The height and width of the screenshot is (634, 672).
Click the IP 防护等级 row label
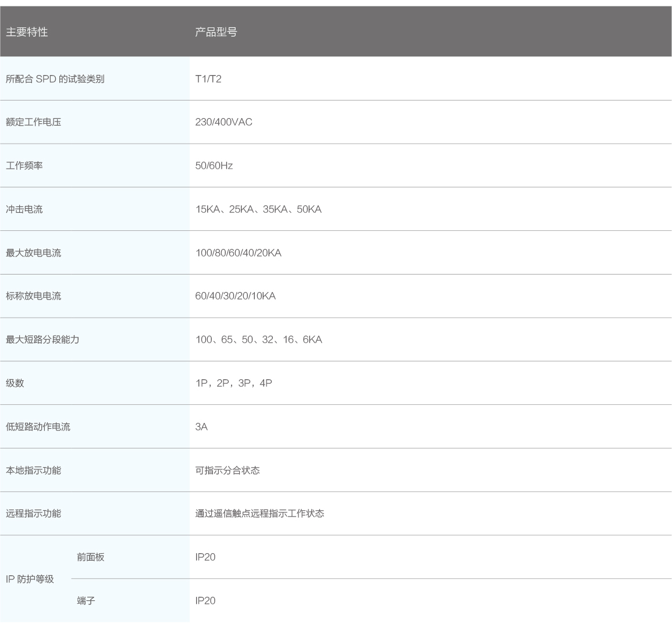[30, 579]
